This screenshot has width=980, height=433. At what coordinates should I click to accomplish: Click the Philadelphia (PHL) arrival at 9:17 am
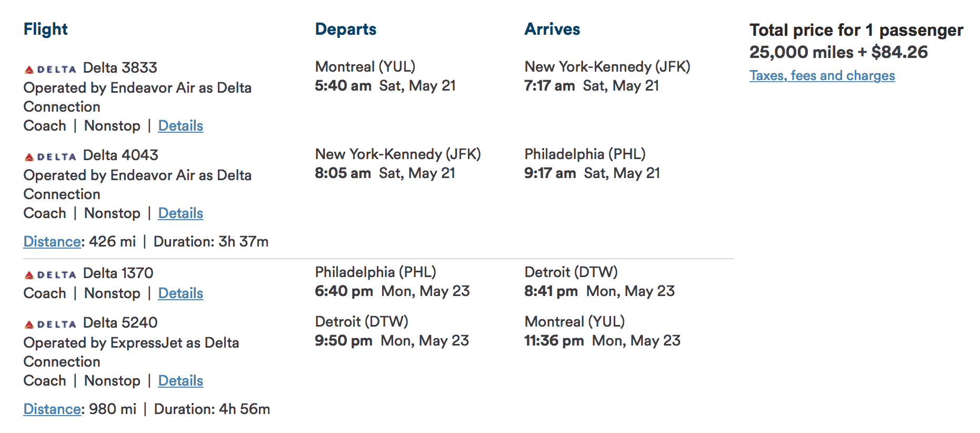coord(585,154)
